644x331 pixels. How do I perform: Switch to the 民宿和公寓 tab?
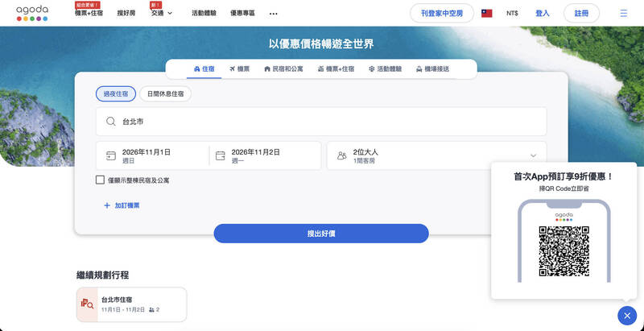click(284, 69)
